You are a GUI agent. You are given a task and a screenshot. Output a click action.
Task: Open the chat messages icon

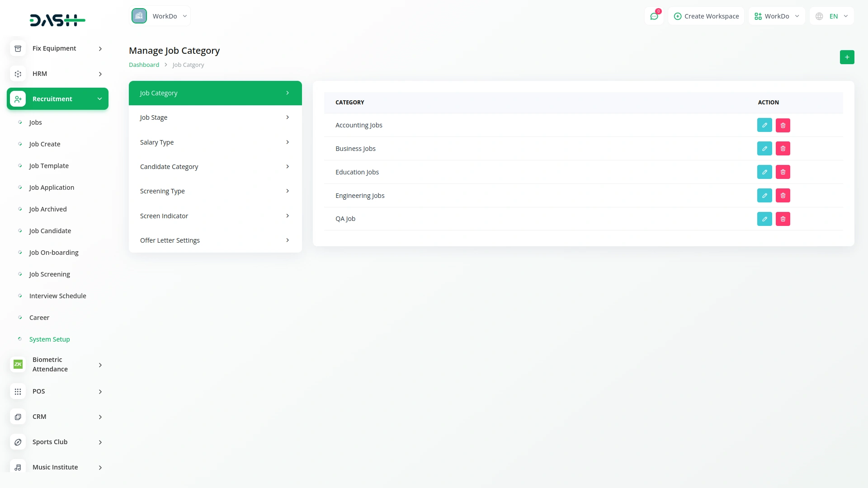(654, 16)
